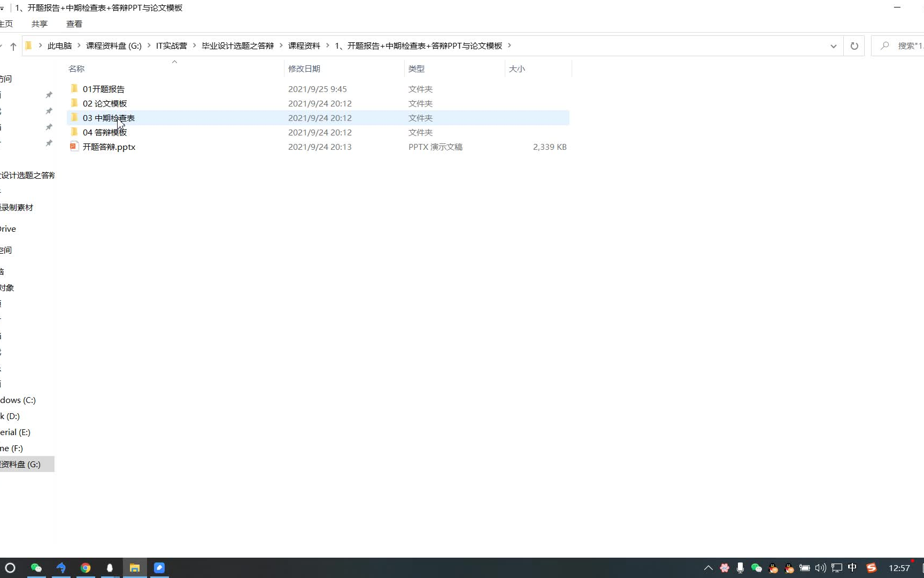Select 录制素材 in the navigation pane
This screenshot has height=578, width=924.
pyautogui.click(x=17, y=207)
